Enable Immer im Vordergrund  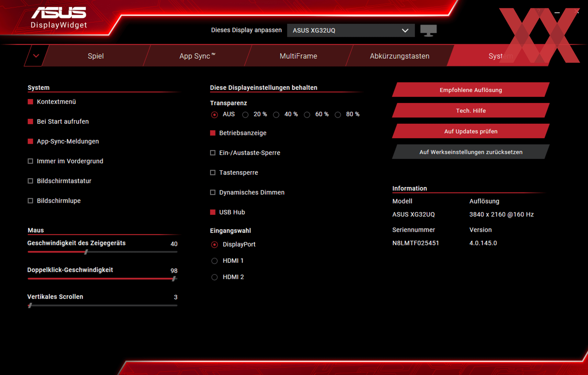30,161
